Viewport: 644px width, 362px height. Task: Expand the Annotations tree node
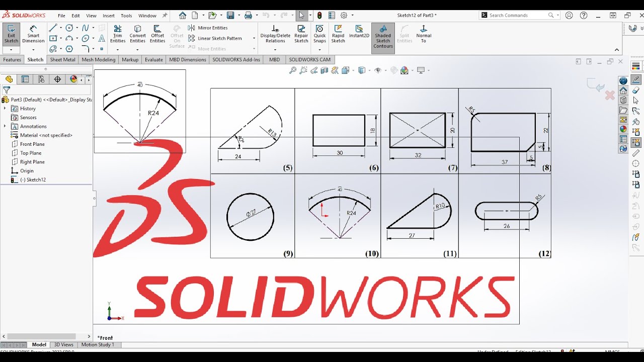pos(5,126)
